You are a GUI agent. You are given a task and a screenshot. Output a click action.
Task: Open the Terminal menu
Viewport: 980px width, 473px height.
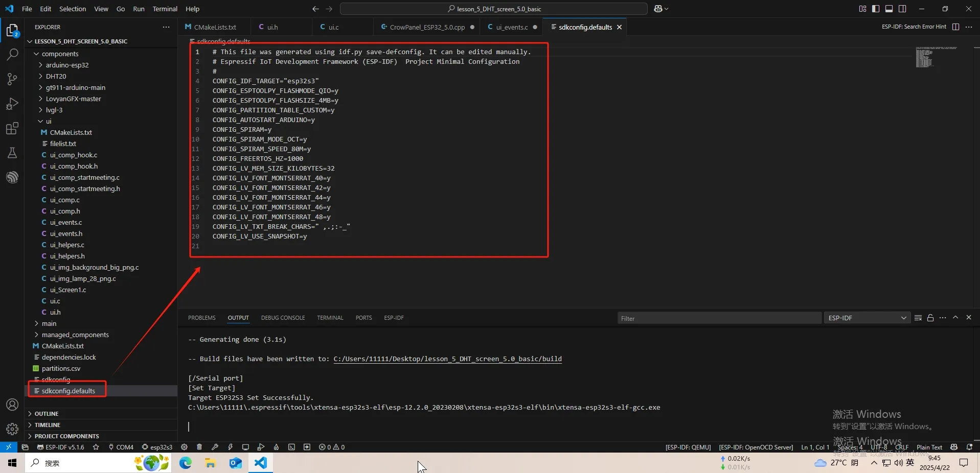click(x=165, y=9)
